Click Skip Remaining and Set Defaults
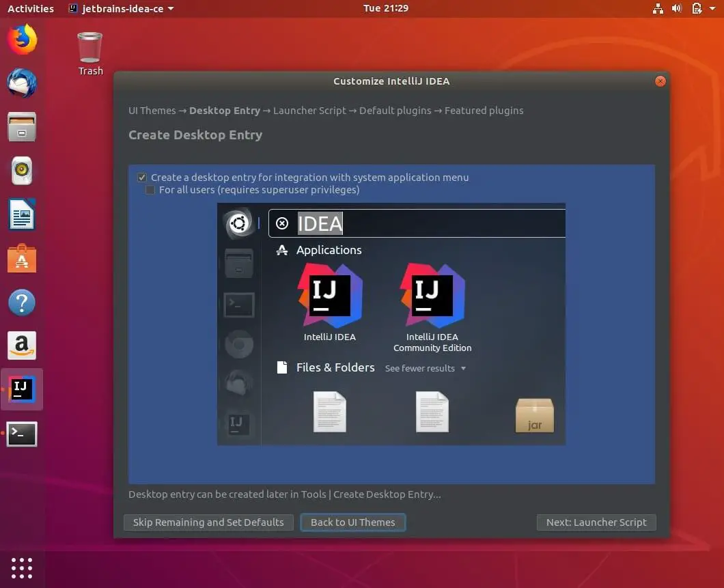Viewport: 724px width, 588px height. [208, 522]
